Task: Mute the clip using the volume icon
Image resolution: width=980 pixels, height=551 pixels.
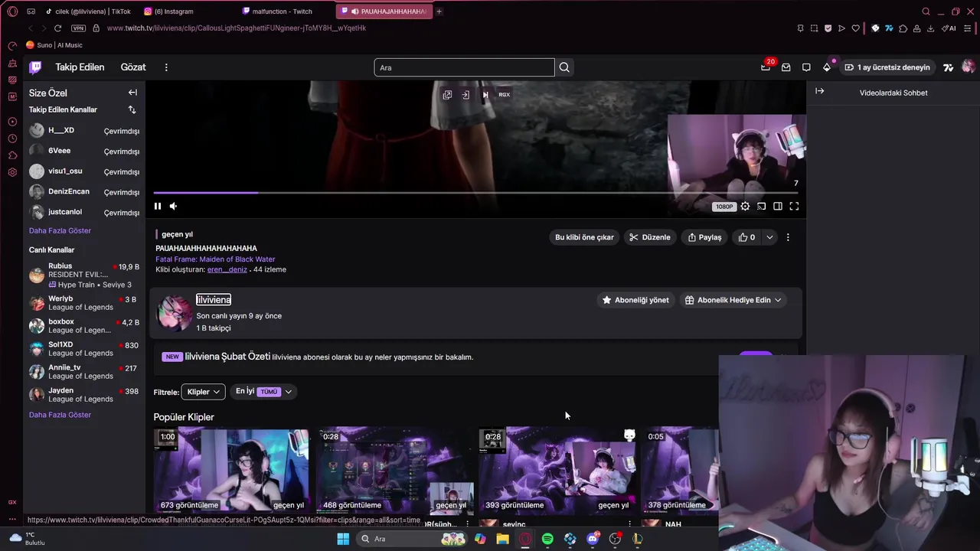Action: [x=173, y=206]
